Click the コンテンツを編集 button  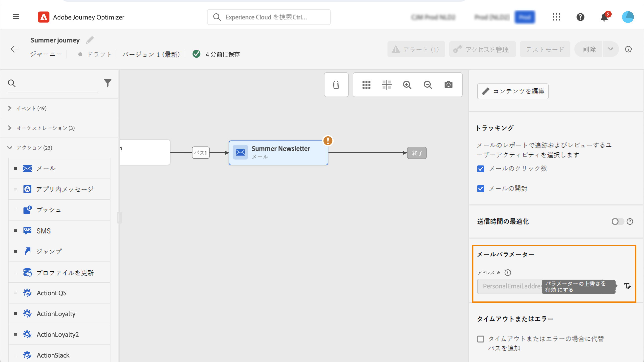coord(513,91)
